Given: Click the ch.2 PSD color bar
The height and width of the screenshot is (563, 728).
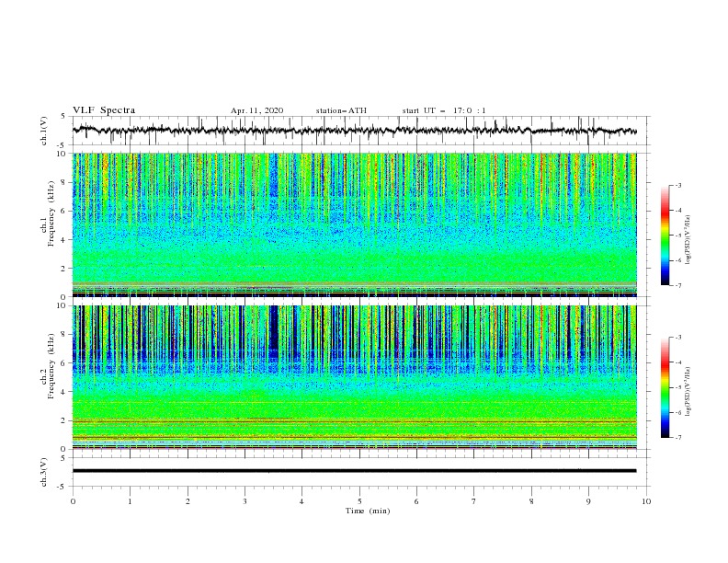Looking at the screenshot, I should 665,387.
